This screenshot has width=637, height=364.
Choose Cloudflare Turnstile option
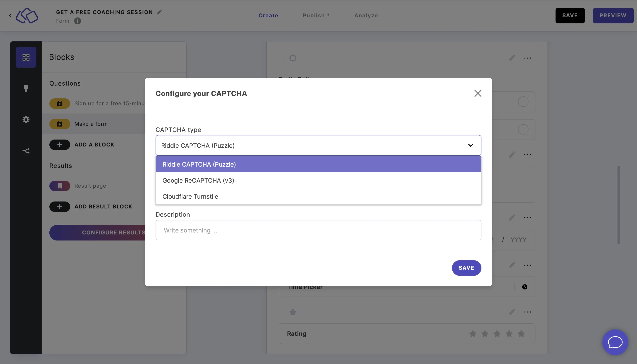318,196
